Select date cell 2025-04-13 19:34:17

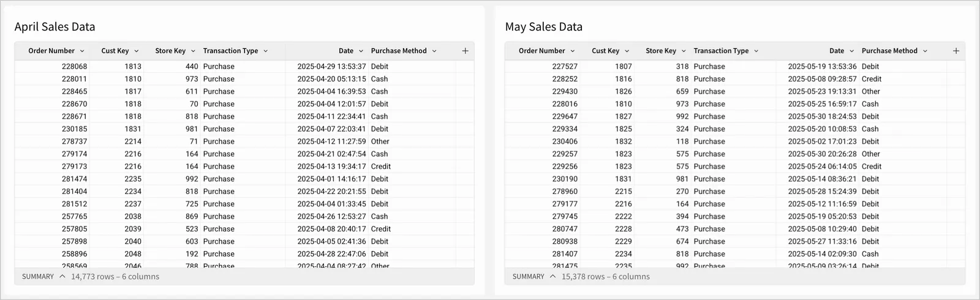(x=331, y=167)
